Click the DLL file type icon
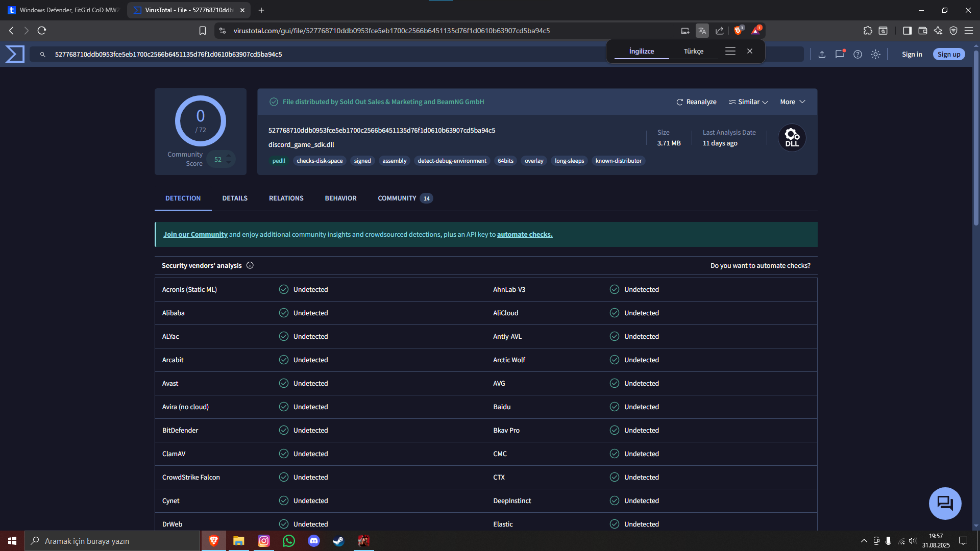The width and height of the screenshot is (980, 551). point(792,137)
